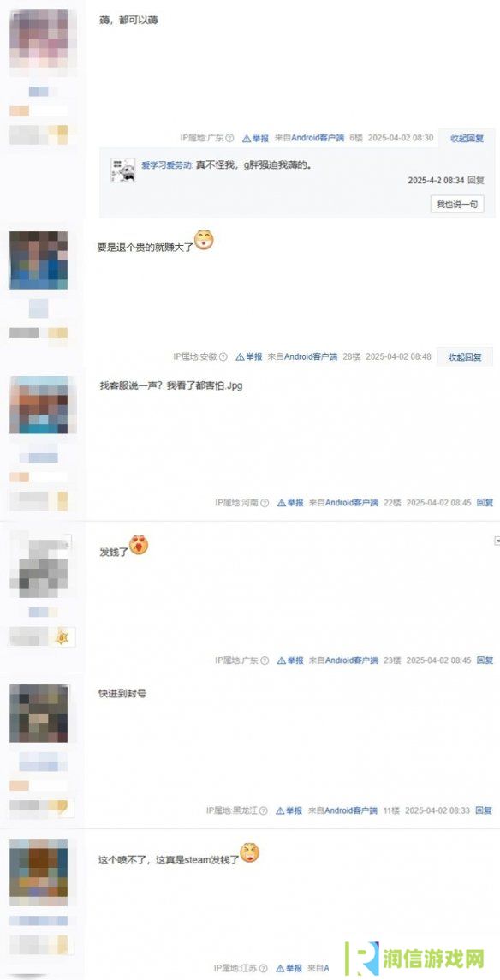Click the IP location help icon after 广东 on floor 6
The image size is (500, 980).
229,138
